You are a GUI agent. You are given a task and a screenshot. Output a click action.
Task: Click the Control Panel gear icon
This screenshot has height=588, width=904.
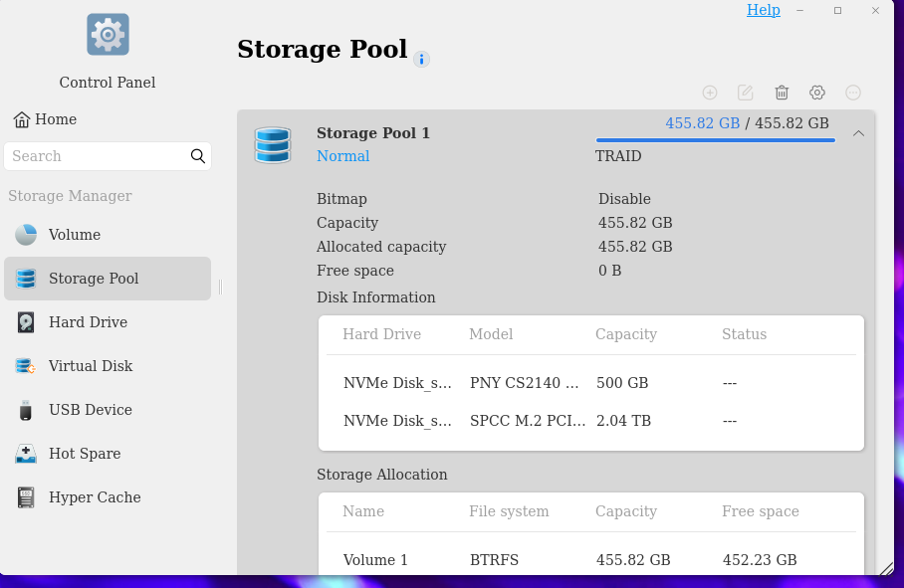[x=108, y=35]
